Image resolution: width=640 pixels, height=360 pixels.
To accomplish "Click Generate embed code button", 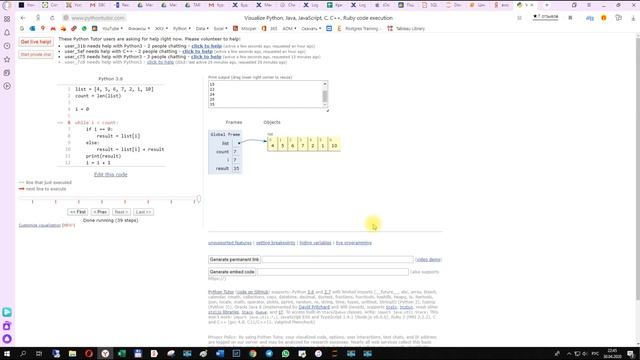I will point(232,272).
